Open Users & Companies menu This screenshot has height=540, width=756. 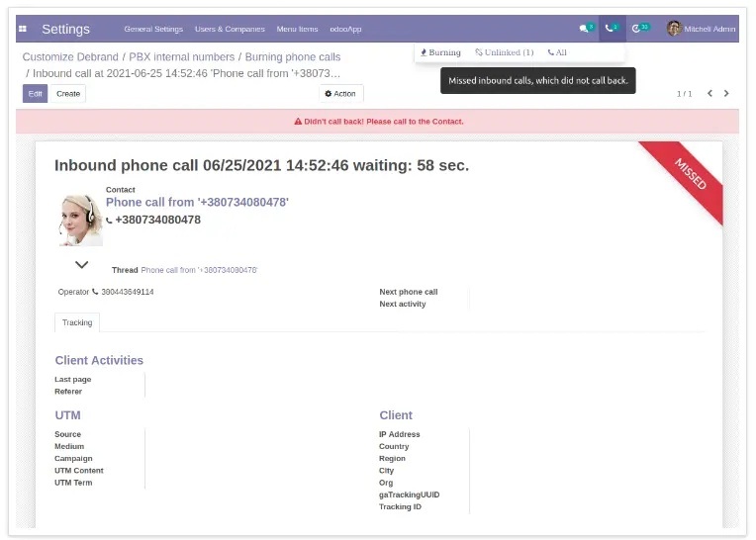coord(230,30)
